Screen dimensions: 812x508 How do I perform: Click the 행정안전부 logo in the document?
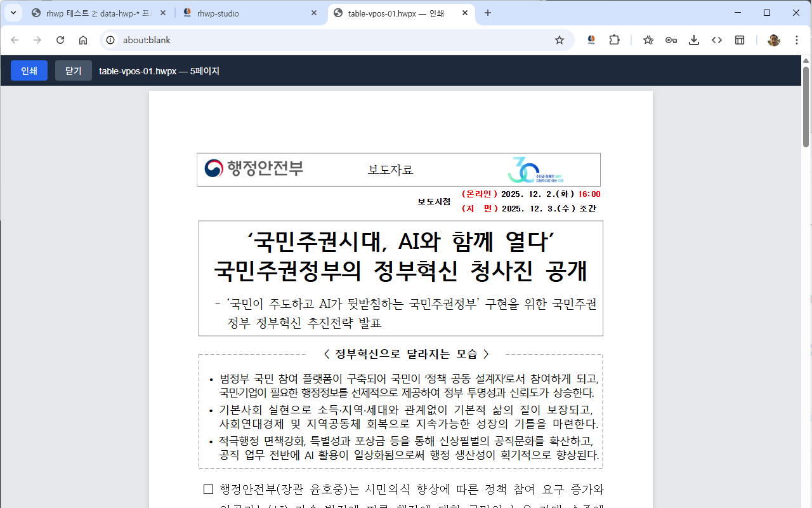click(x=254, y=169)
